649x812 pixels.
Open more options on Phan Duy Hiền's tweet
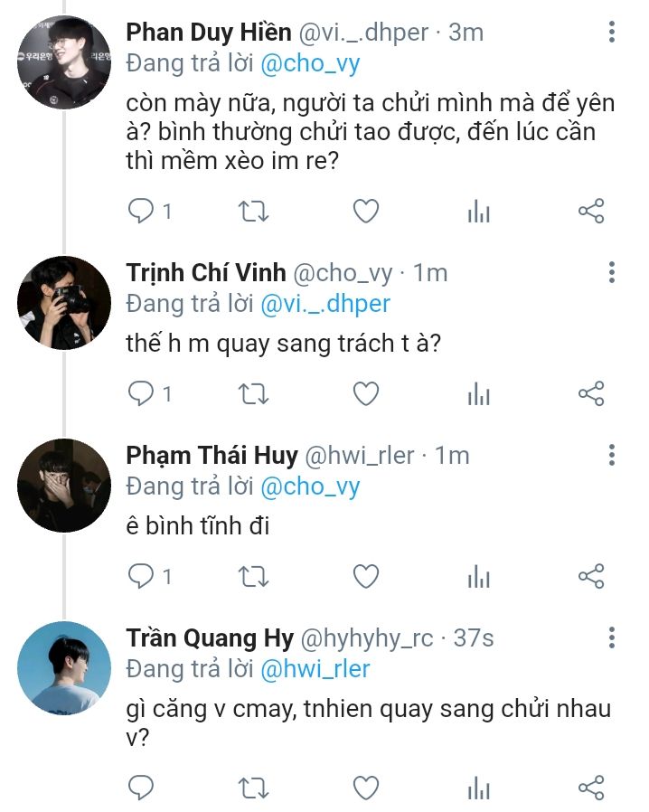coord(612,33)
